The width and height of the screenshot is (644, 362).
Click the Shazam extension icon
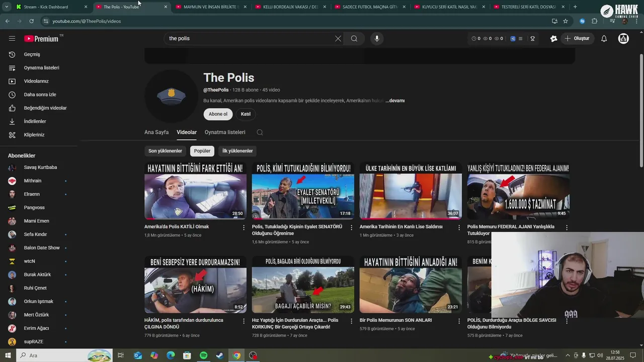(582, 21)
